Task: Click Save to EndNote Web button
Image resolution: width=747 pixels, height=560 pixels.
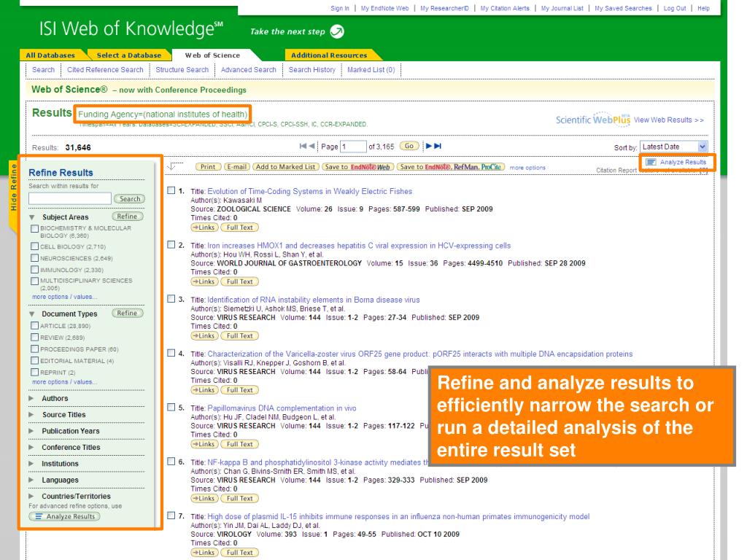Action: click(358, 167)
